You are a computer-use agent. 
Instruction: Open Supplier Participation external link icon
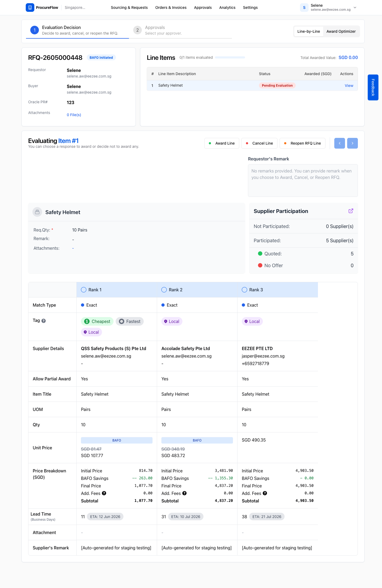tap(351, 211)
